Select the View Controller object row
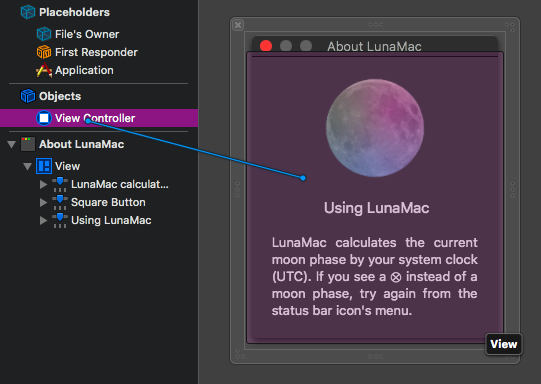541x384 pixels. click(99, 118)
